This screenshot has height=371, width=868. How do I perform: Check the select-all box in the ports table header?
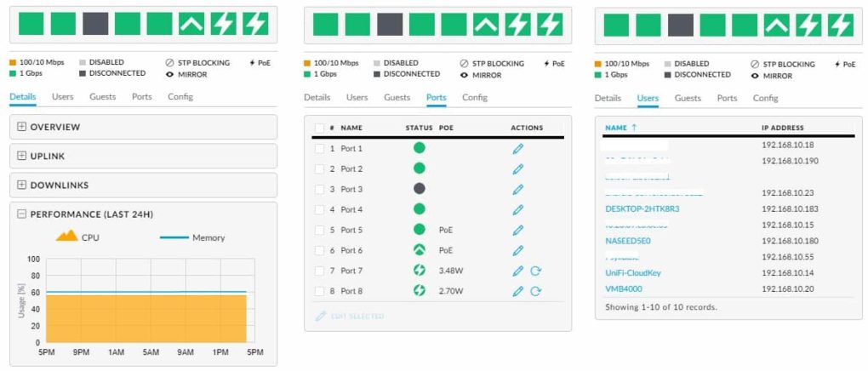tap(319, 128)
